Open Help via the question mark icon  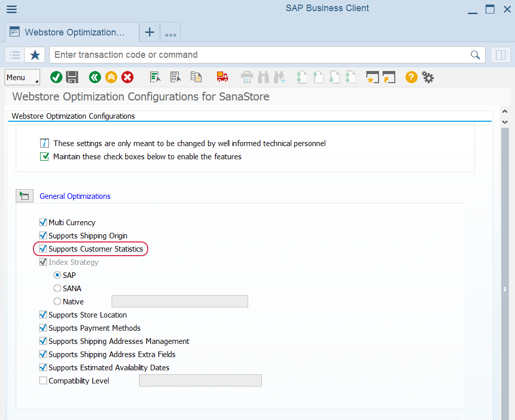[x=411, y=78]
